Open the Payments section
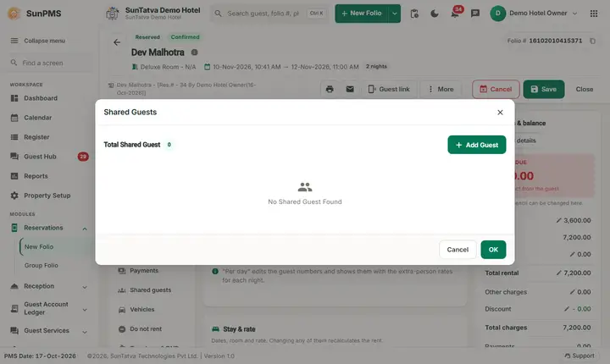The width and height of the screenshot is (610, 364). [144, 270]
